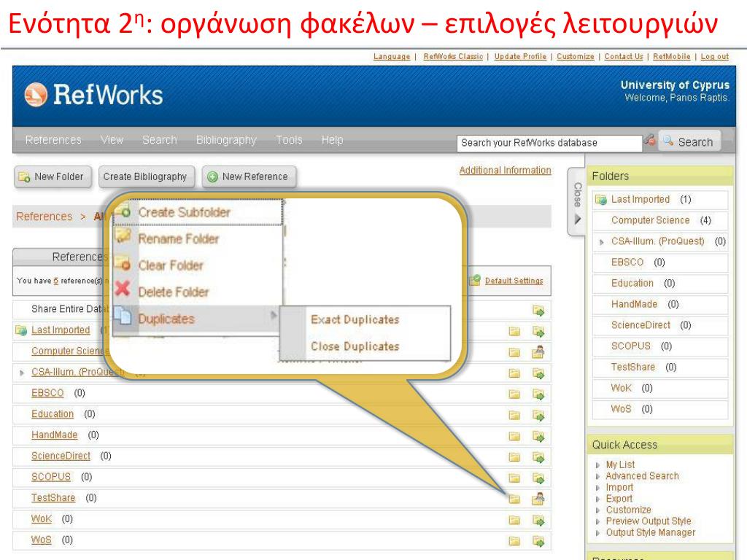Collapse the sidebar with Close tab

coord(578,202)
